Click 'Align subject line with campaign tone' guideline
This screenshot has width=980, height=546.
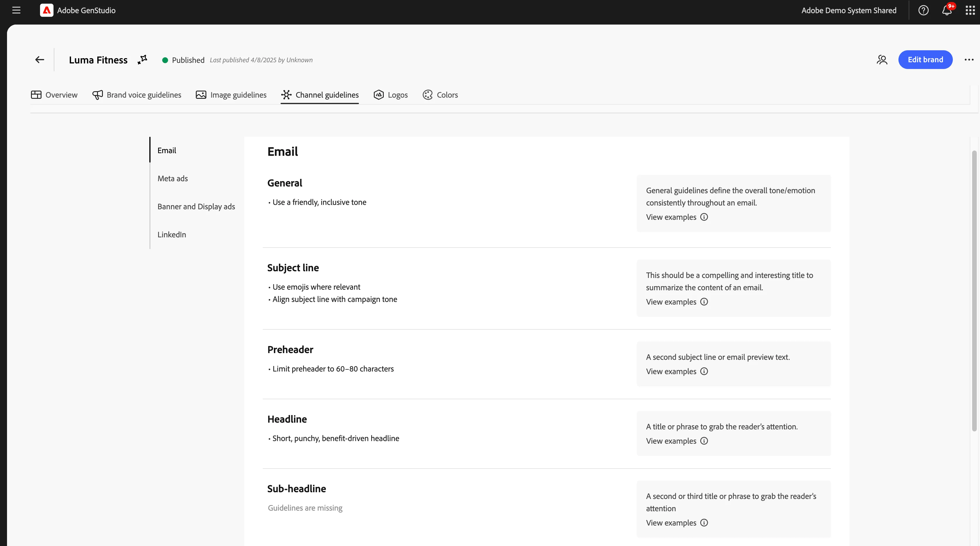pyautogui.click(x=334, y=299)
